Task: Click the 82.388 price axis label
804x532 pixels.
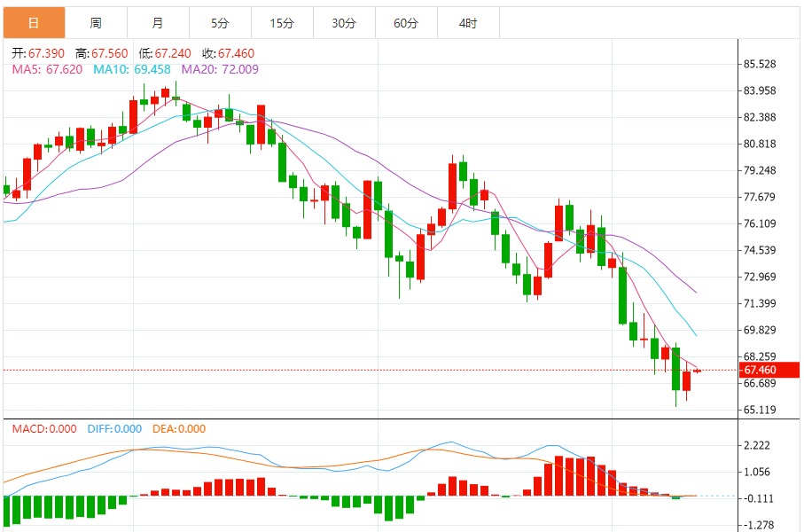Action: (x=760, y=117)
